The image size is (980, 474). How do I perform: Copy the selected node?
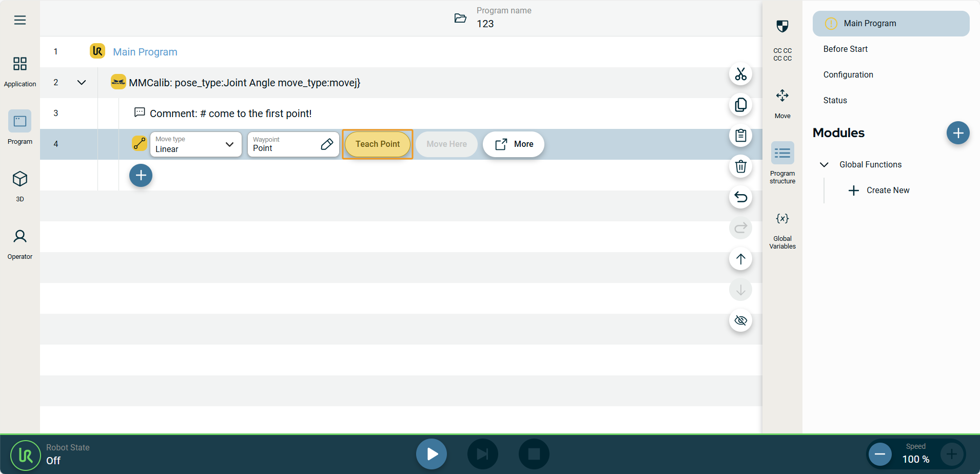click(741, 105)
